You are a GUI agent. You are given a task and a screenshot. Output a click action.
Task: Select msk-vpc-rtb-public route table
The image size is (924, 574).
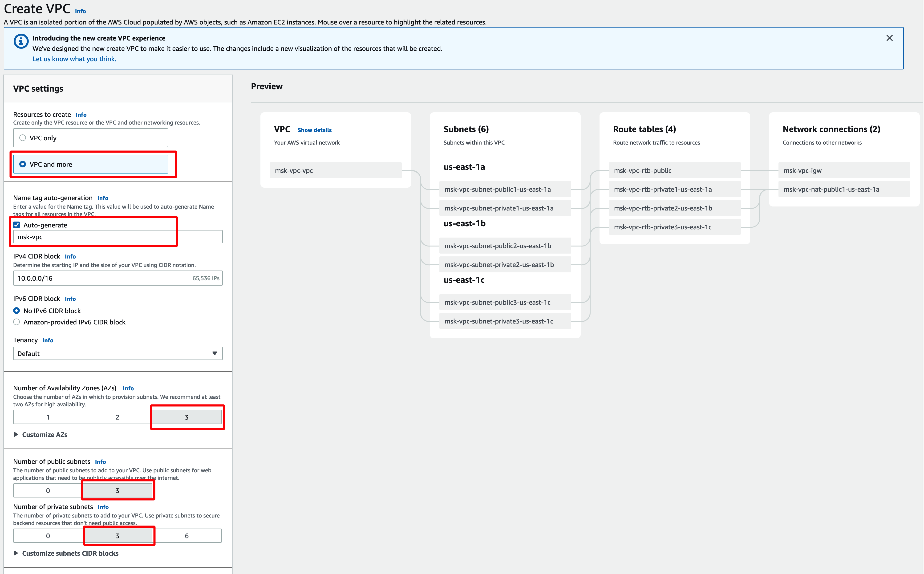675,170
